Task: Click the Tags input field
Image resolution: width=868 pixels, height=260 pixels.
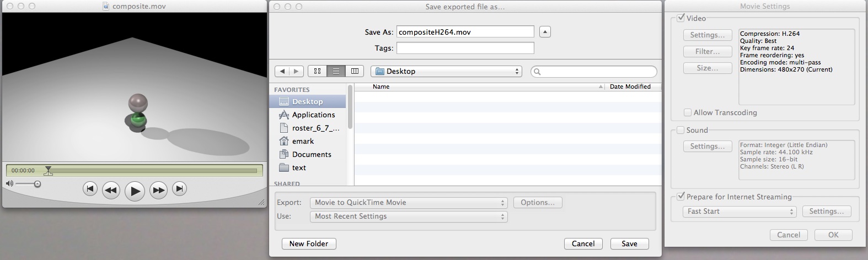Action: tap(465, 48)
